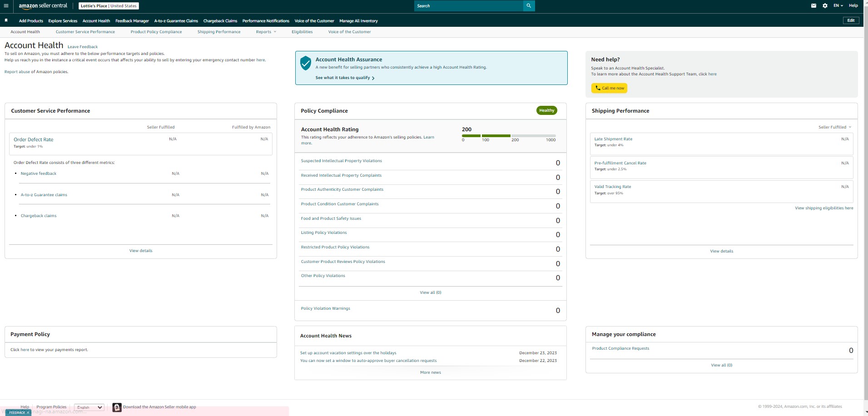Image resolution: width=868 pixels, height=416 pixels.
Task: Click the Account Health Assurance shield icon
Action: point(306,63)
